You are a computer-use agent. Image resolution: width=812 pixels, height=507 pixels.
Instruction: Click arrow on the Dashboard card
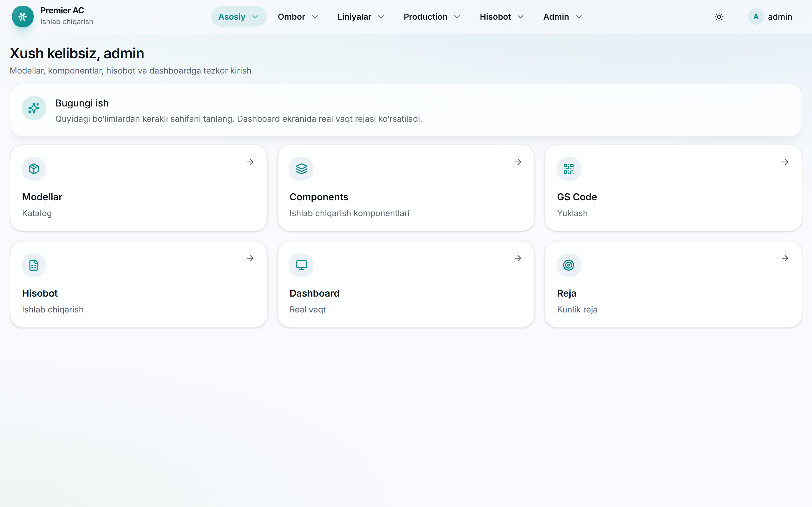518,258
